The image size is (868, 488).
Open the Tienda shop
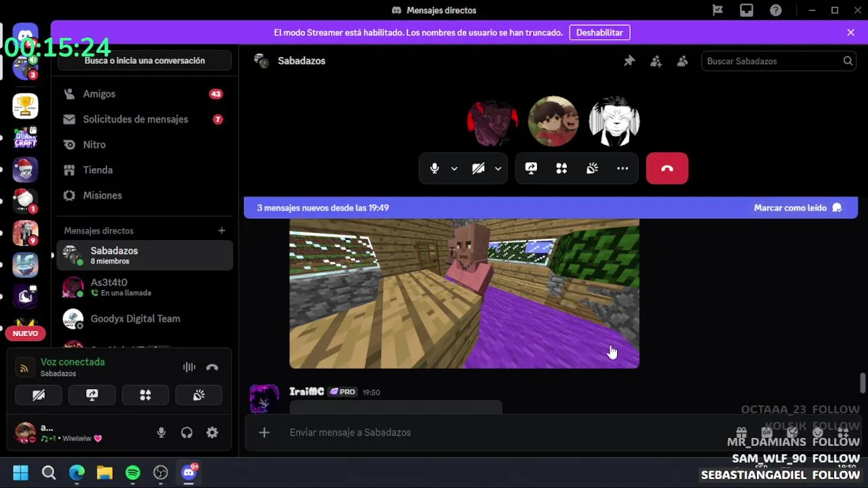click(144, 170)
